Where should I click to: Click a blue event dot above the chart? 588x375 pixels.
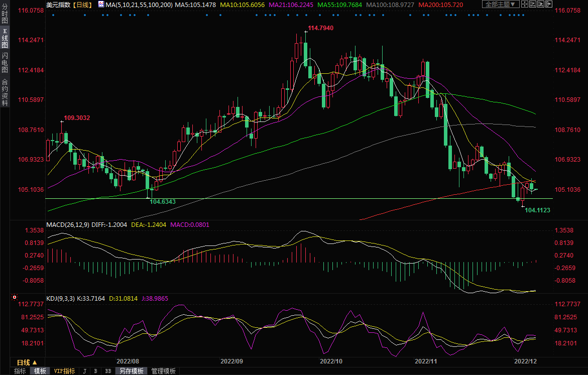point(85,15)
